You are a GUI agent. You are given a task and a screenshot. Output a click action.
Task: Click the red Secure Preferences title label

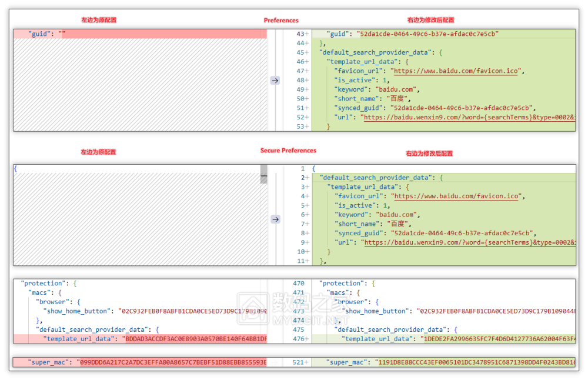(x=288, y=151)
